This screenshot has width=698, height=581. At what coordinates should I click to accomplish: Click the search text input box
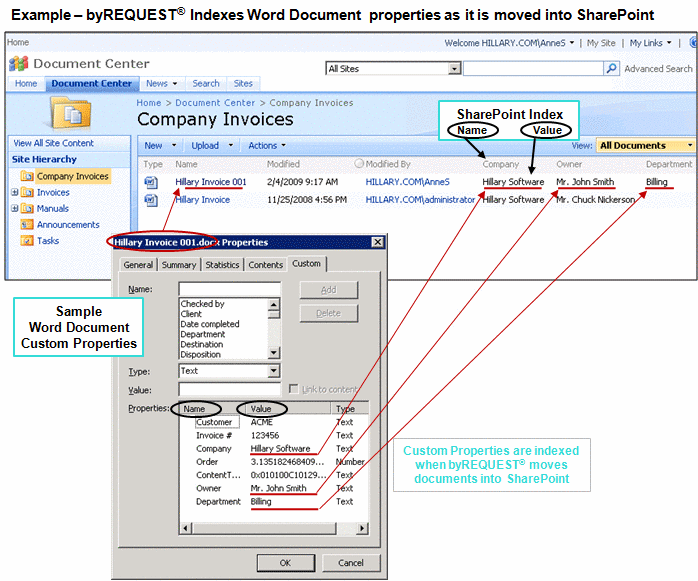click(x=533, y=69)
